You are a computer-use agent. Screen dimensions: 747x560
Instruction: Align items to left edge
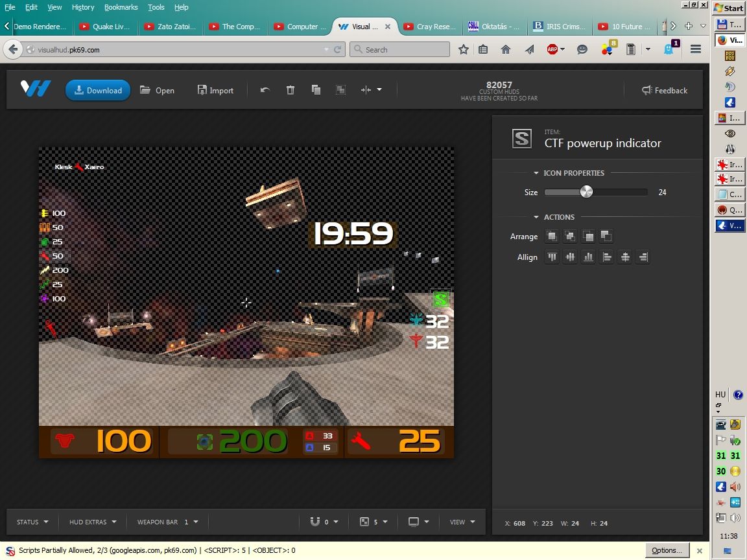pyautogui.click(x=606, y=257)
